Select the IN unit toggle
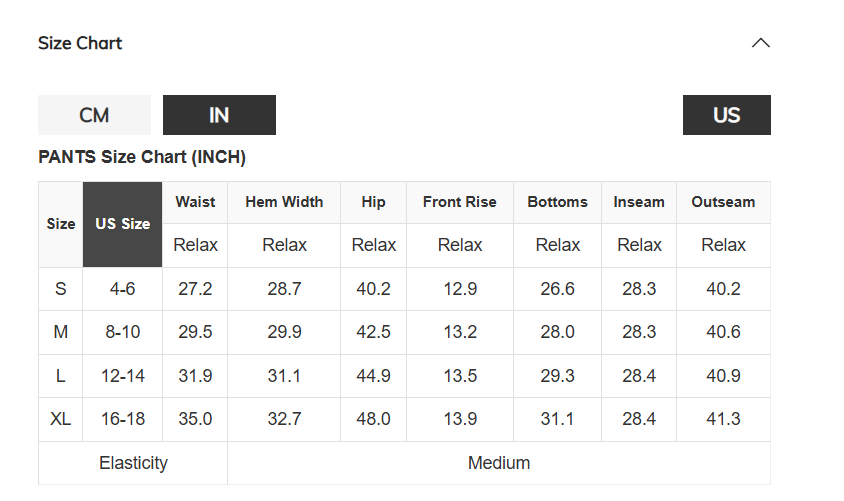844x501 pixels. [x=220, y=115]
